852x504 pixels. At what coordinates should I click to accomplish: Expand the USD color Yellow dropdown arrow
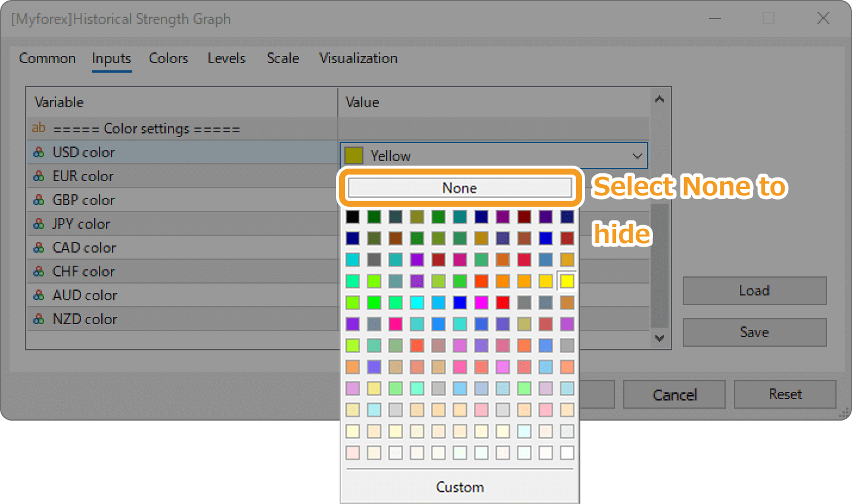[x=637, y=156]
